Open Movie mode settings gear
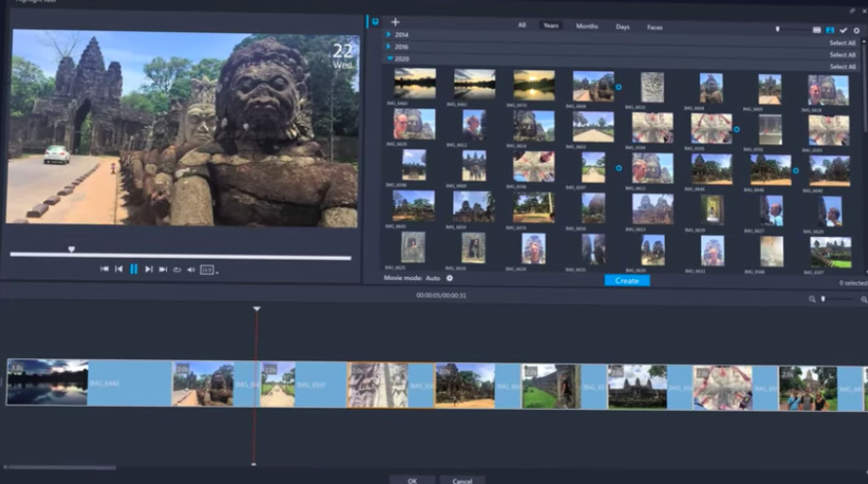Image resolution: width=868 pixels, height=484 pixels. click(449, 279)
